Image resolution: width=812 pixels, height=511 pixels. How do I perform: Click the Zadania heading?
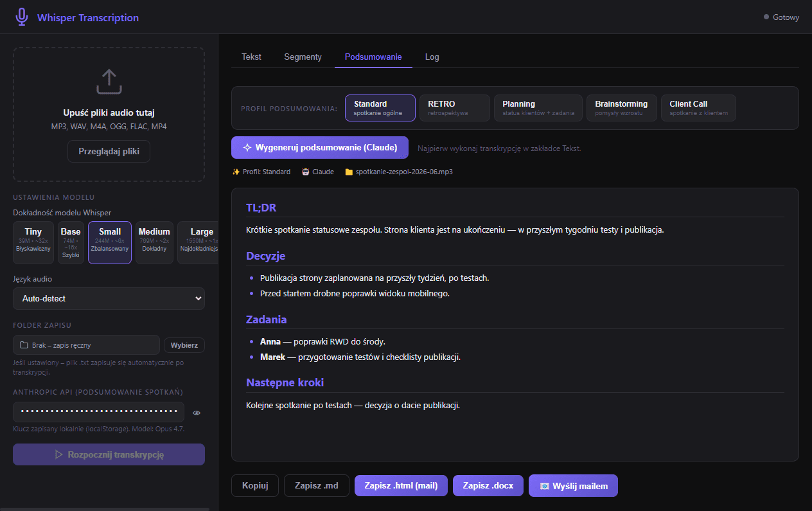click(x=267, y=319)
